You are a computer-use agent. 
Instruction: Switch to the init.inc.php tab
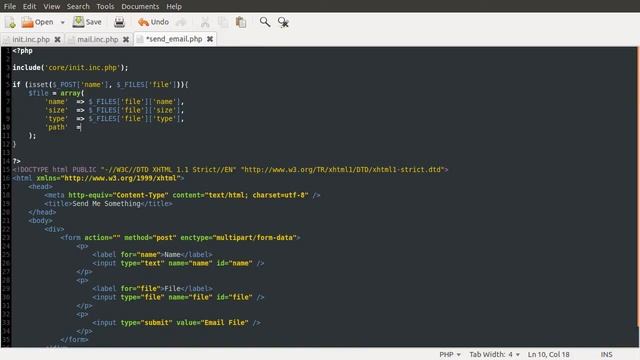coord(31,39)
